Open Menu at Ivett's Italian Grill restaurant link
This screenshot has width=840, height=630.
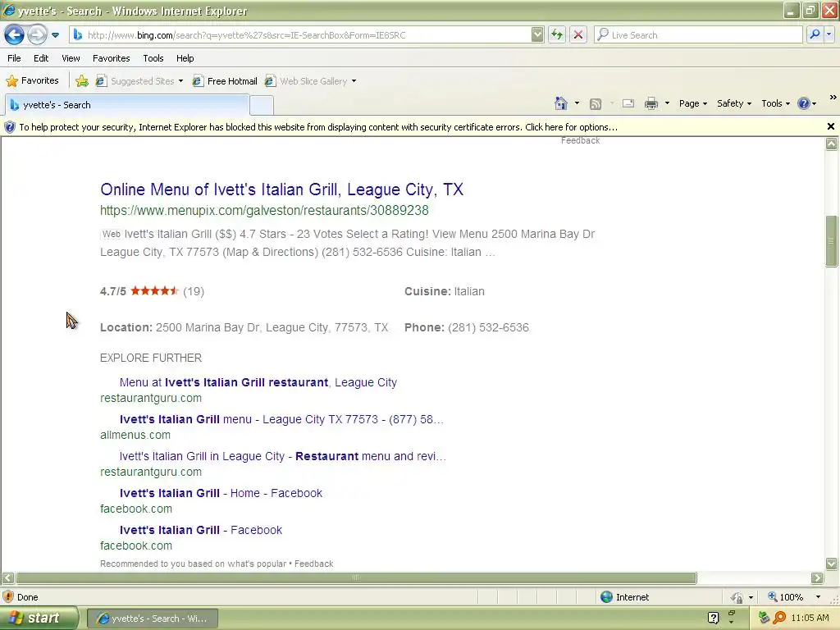pos(258,382)
